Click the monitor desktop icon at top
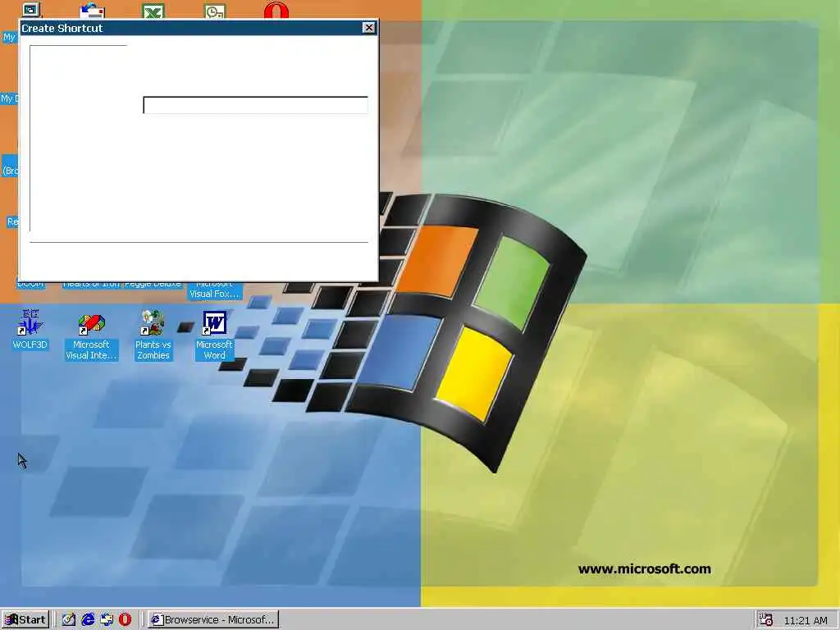The width and height of the screenshot is (840, 630). [30, 10]
